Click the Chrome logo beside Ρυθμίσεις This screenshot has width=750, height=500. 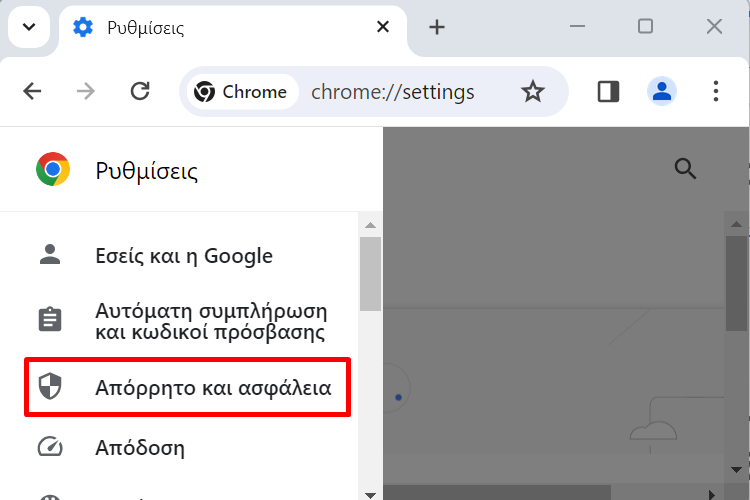(53, 169)
